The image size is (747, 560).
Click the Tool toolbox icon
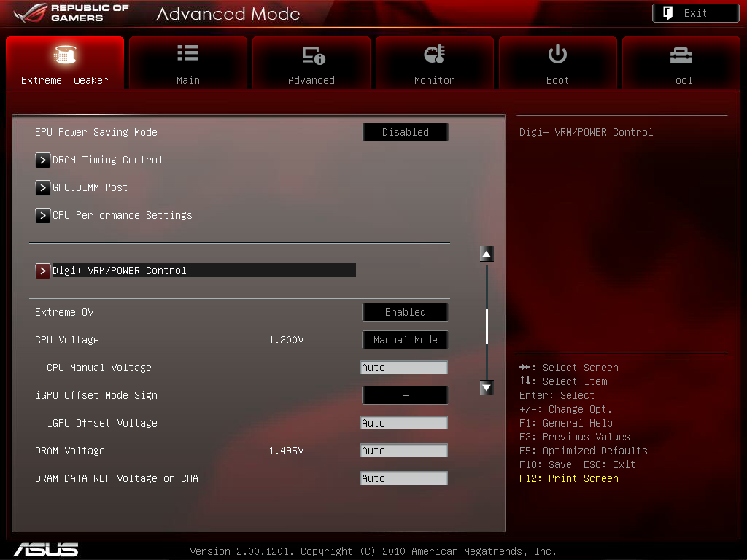coord(681,55)
